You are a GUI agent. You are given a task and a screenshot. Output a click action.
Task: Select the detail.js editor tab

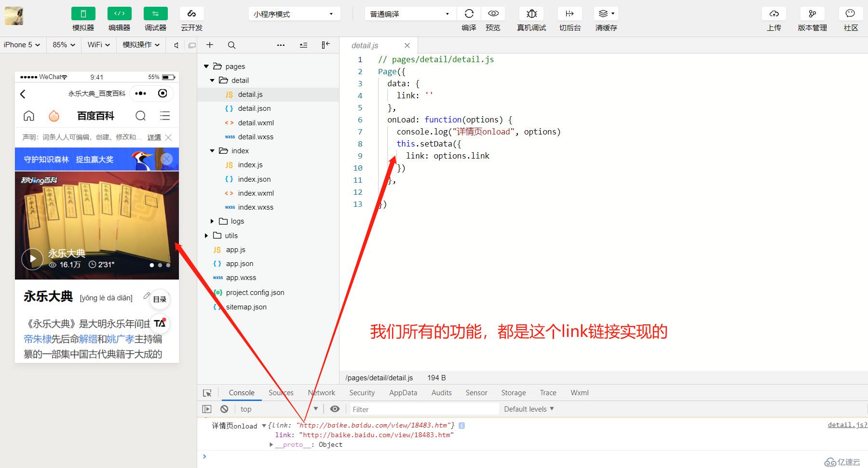click(365, 45)
